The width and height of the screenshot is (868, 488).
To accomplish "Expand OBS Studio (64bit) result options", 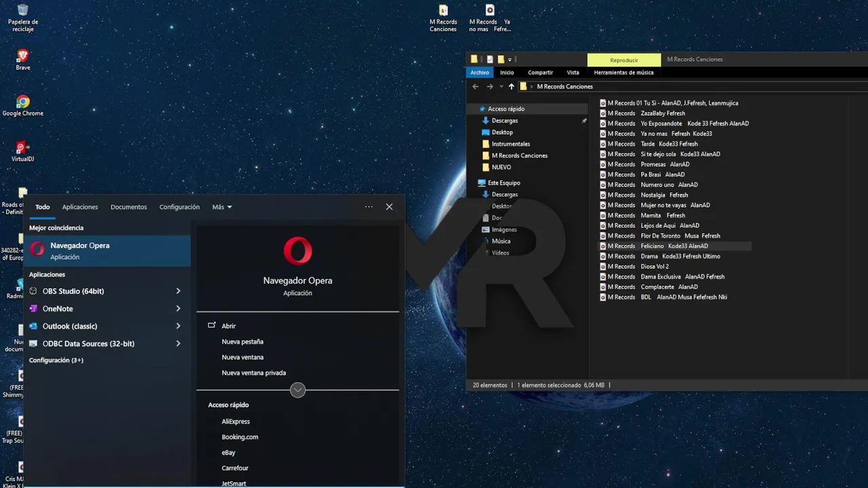I will point(178,291).
